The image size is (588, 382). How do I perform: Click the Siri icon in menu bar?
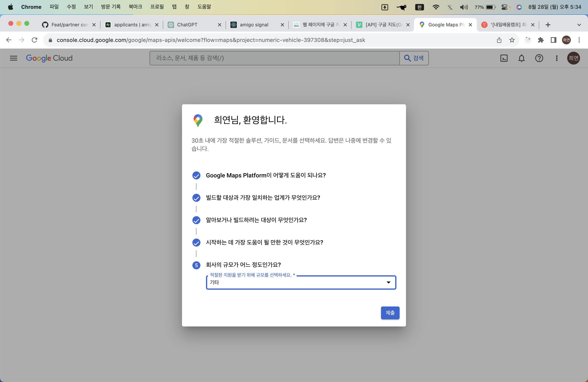[x=519, y=7]
